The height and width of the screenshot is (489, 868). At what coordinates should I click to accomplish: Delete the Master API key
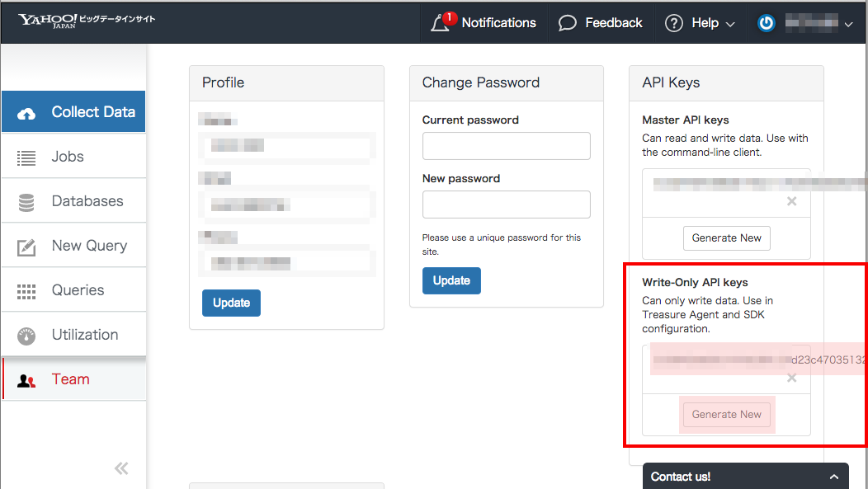coord(792,201)
